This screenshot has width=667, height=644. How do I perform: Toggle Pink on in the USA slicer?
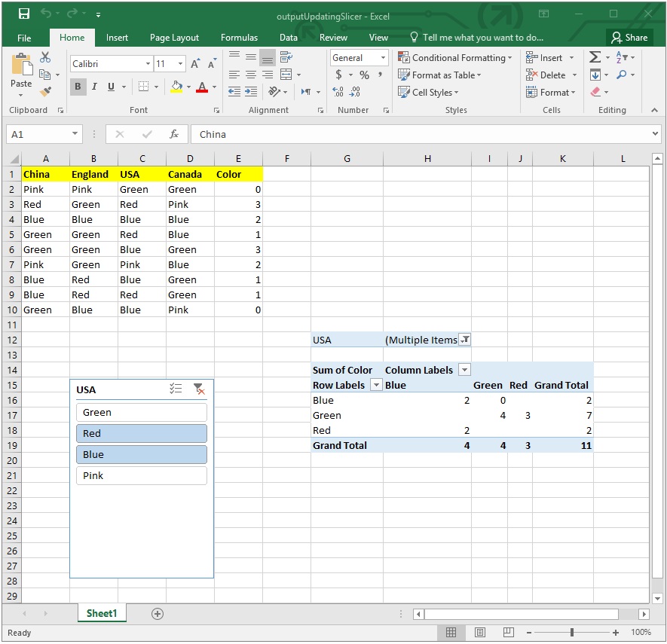click(141, 475)
